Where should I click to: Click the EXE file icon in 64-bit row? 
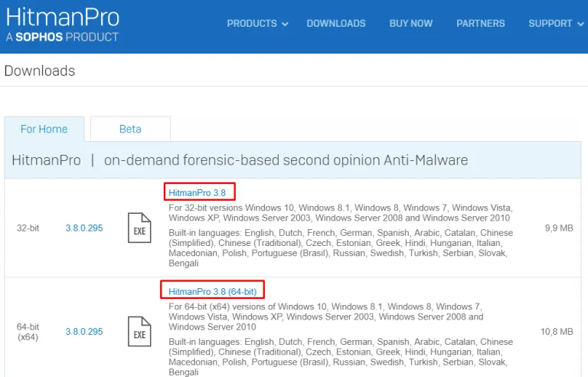point(139,332)
